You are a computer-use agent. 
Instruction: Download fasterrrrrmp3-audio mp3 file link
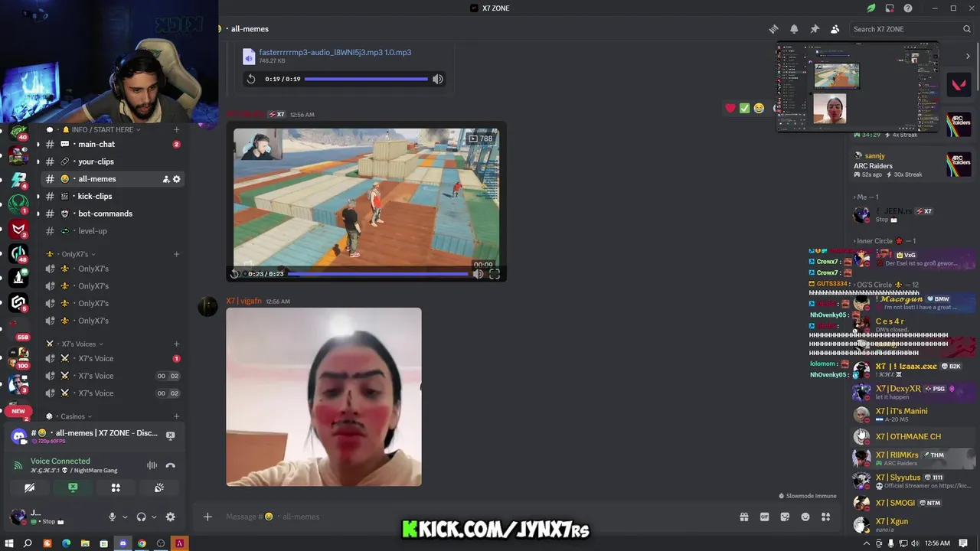pyautogui.click(x=335, y=52)
